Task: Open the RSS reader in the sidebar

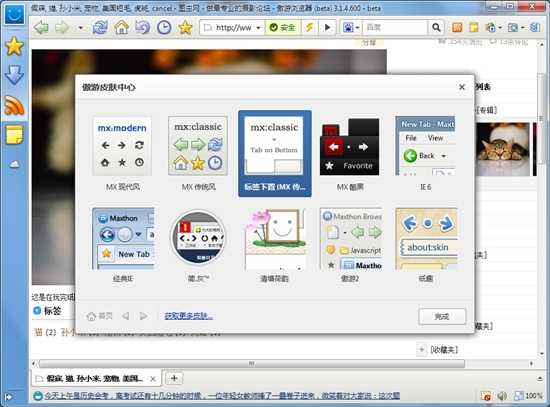Action: 14,105
